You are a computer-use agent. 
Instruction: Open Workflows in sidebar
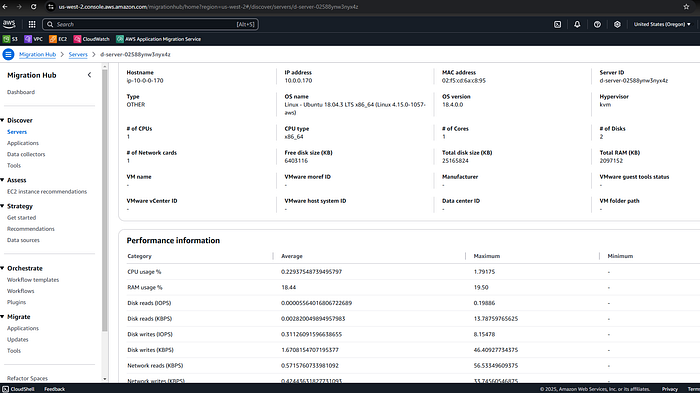[21, 291]
